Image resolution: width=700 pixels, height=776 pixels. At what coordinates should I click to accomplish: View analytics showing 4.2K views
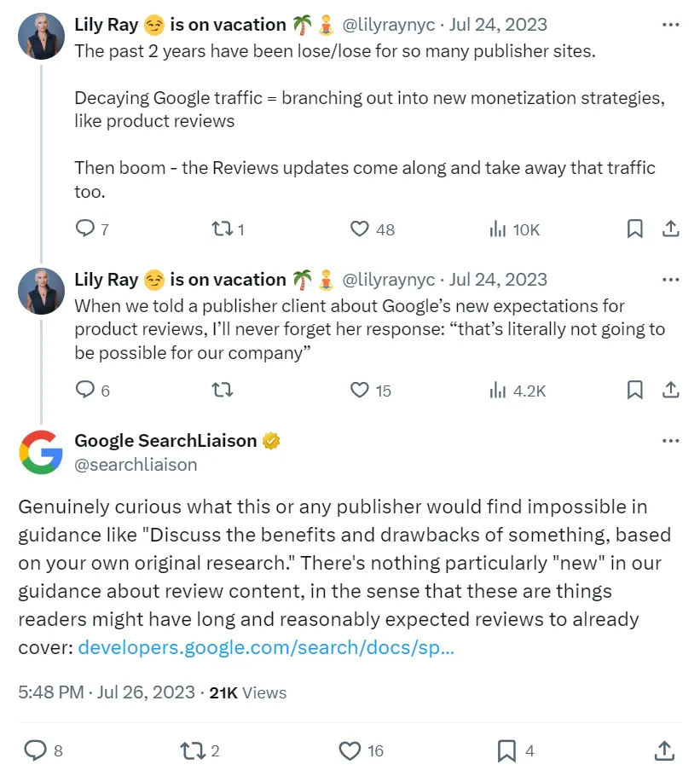click(x=497, y=390)
